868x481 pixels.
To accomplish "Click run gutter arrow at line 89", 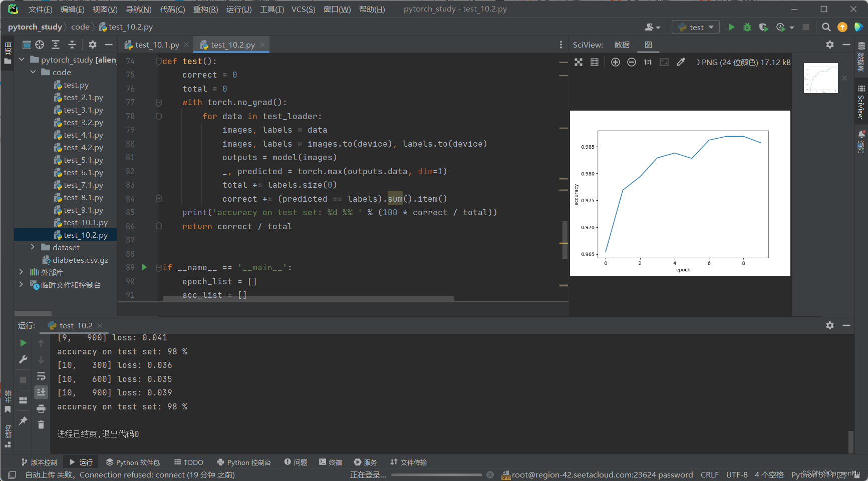I will [144, 267].
